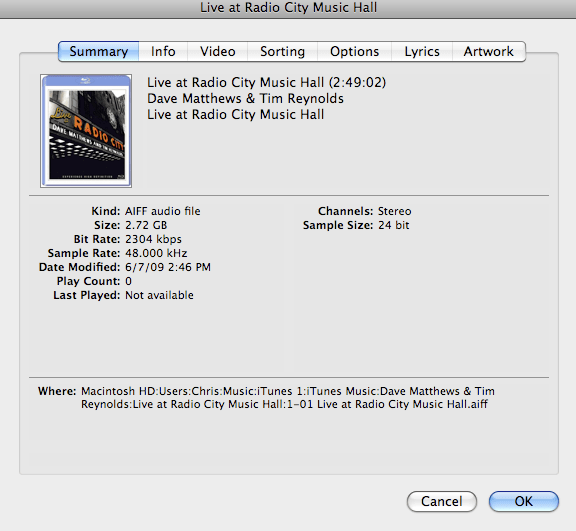
Task: Click the Where file path text
Action: click(x=288, y=398)
